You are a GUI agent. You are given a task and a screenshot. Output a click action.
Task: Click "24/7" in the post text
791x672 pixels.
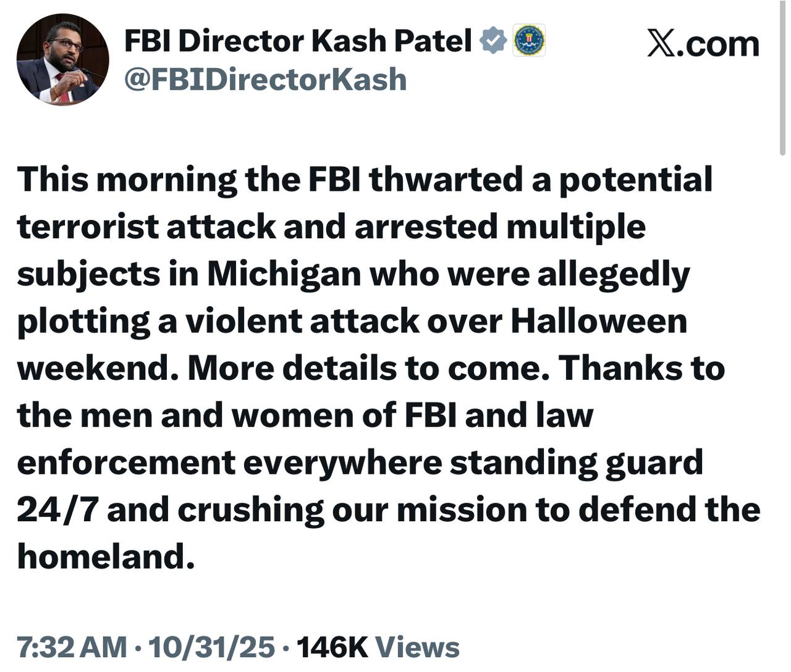pos(57,510)
